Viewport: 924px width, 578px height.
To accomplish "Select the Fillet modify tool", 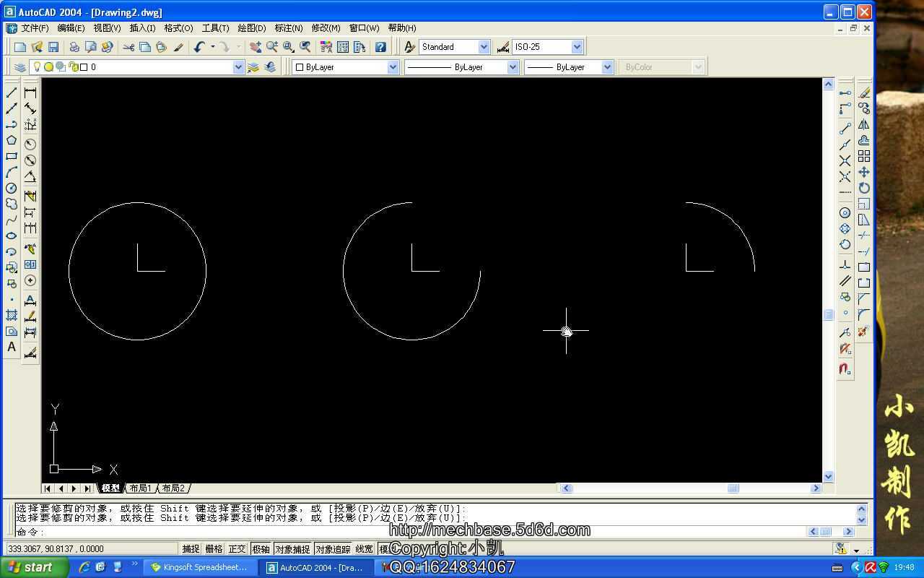I will tap(864, 315).
